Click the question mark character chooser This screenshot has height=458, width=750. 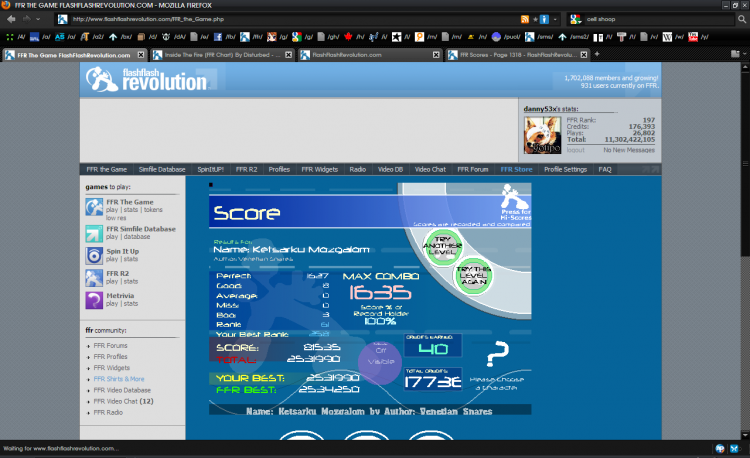tap(497, 354)
